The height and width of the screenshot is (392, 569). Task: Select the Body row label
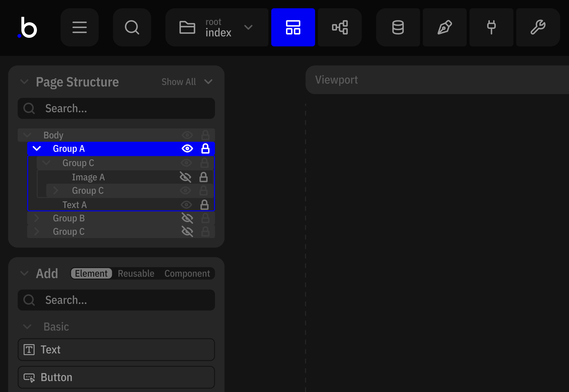(53, 135)
